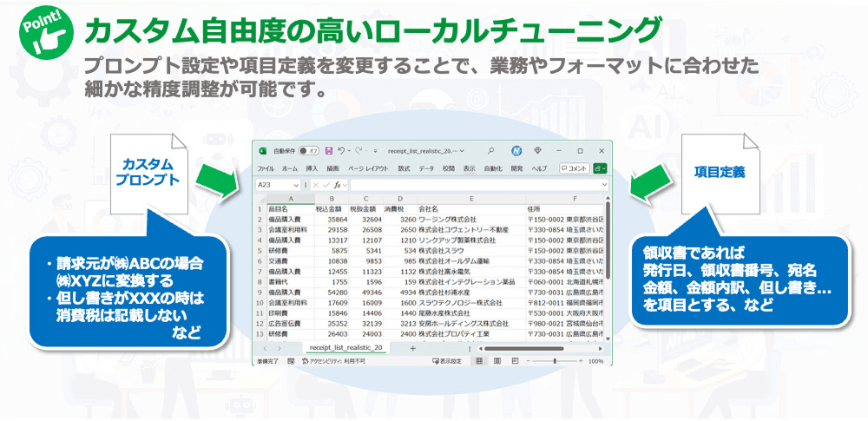The height and width of the screenshot is (421, 868).
Task: Open the データ ribbon tab
Action: coord(426,168)
